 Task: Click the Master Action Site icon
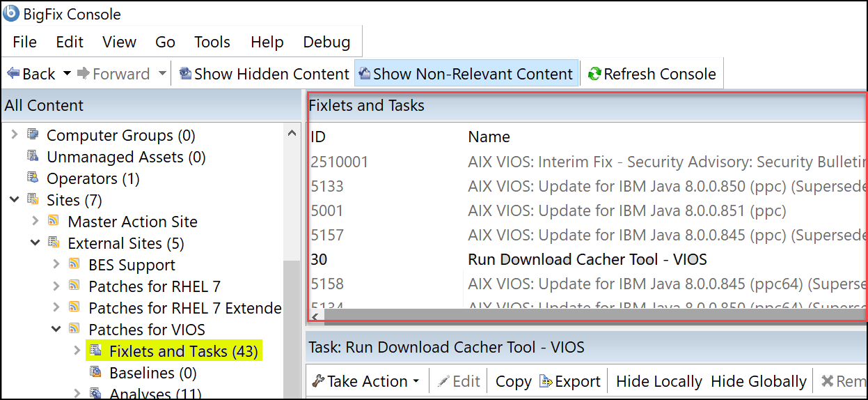54,221
